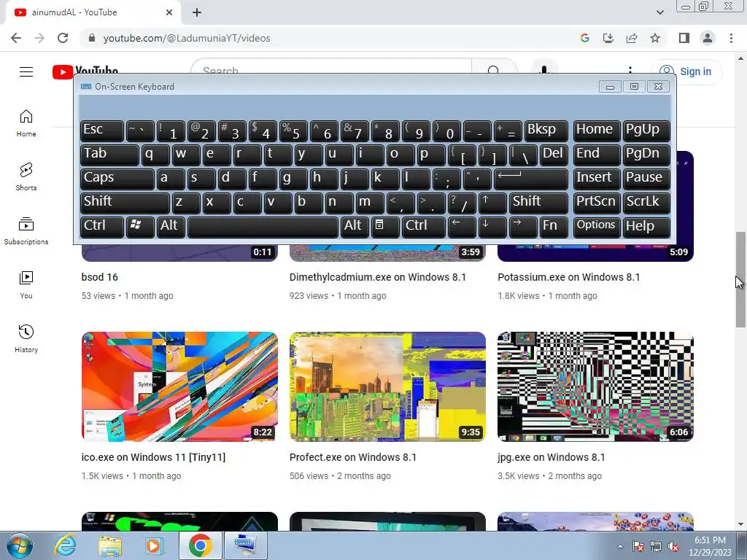This screenshot has width=747, height=560.
Task: Open a new browser tab
Action: [197, 12]
